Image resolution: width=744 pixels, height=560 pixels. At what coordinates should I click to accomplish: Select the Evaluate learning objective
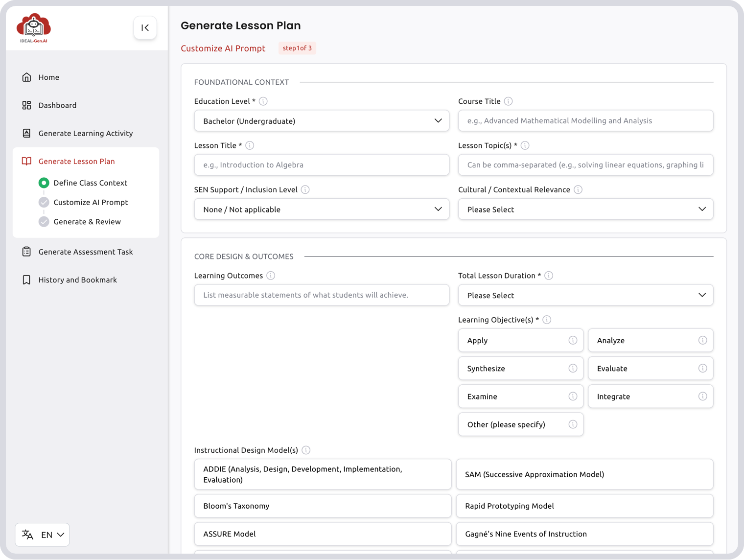tap(651, 368)
